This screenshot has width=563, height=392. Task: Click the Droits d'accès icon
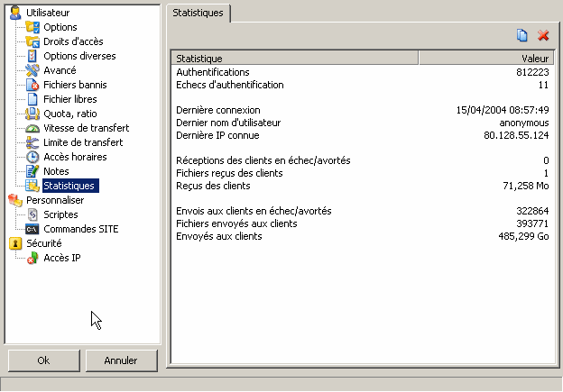[x=33, y=41]
